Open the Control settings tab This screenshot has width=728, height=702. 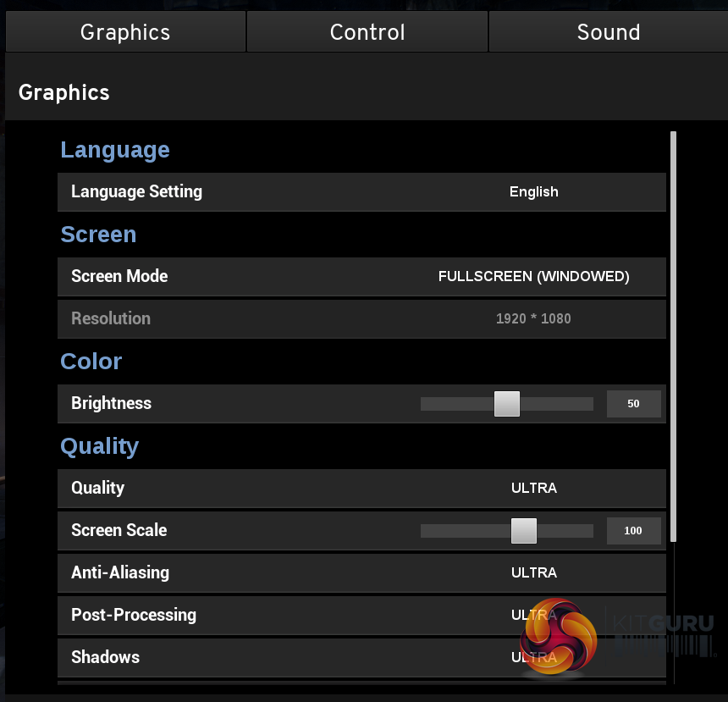[367, 32]
